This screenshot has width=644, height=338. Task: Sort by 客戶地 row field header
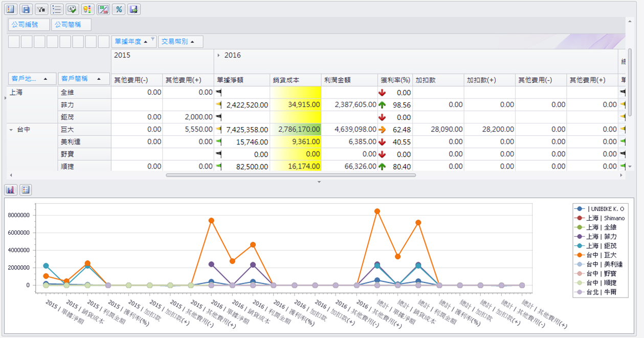coord(31,78)
